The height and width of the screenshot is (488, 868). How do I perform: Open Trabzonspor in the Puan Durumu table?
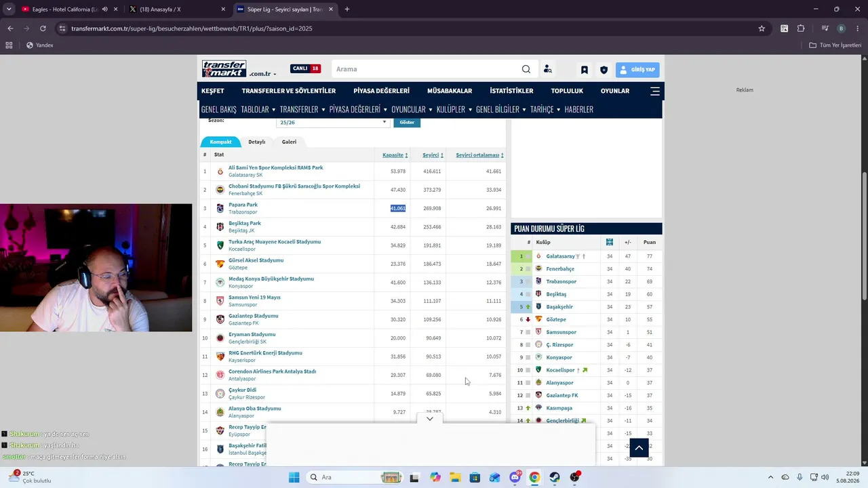561,281
